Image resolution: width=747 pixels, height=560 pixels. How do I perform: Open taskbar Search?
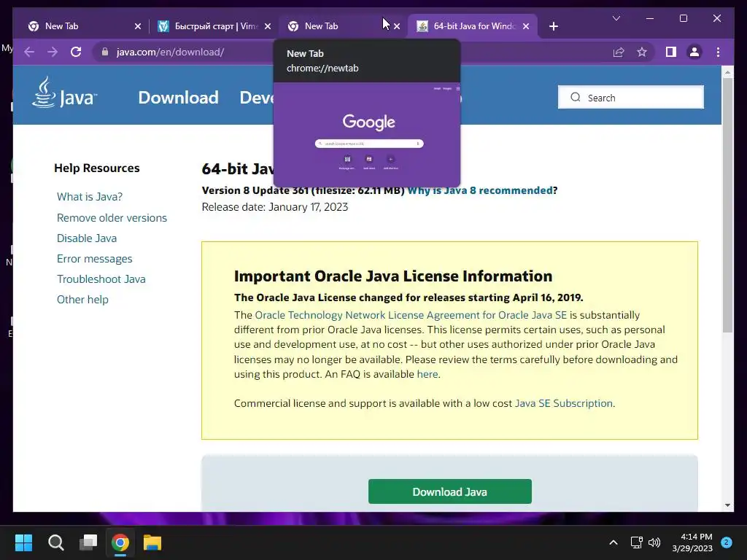tap(55, 542)
